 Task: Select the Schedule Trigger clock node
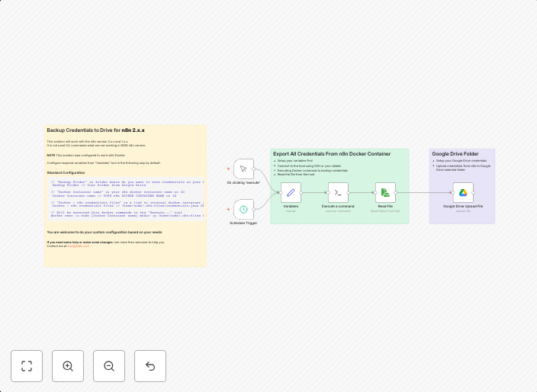coord(243,209)
